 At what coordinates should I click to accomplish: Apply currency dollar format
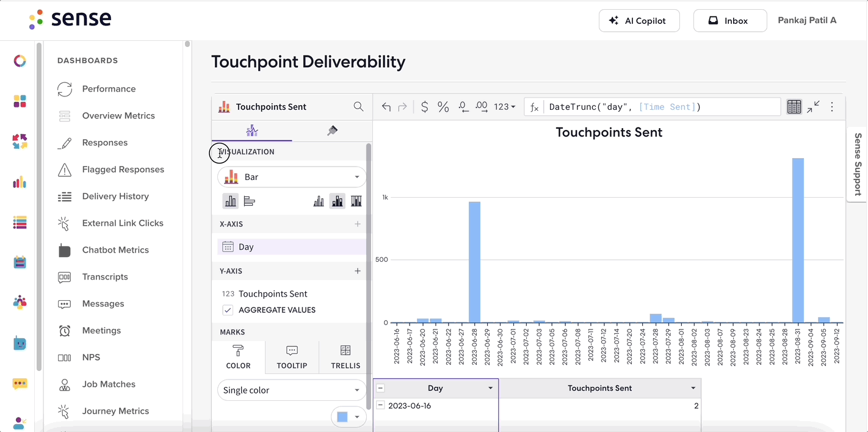(x=425, y=107)
